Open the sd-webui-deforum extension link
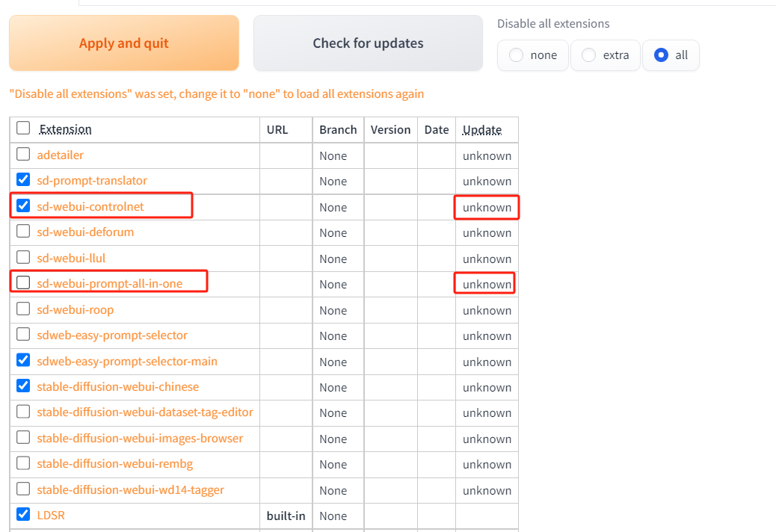The width and height of the screenshot is (776, 532). pos(85,232)
